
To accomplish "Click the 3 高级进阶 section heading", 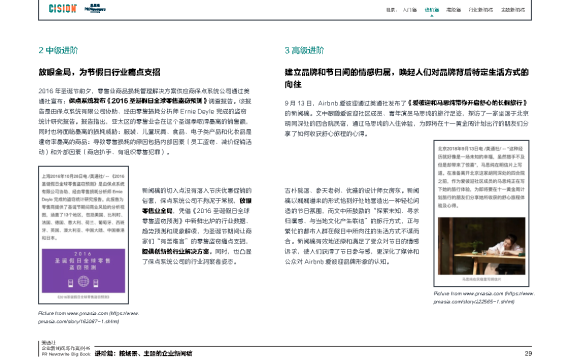I will click(x=304, y=50).
